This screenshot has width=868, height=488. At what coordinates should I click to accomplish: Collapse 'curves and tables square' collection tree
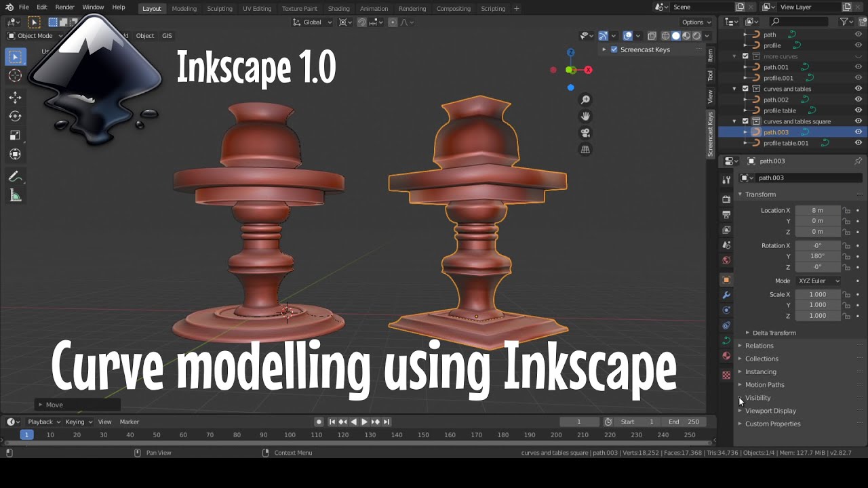click(734, 121)
